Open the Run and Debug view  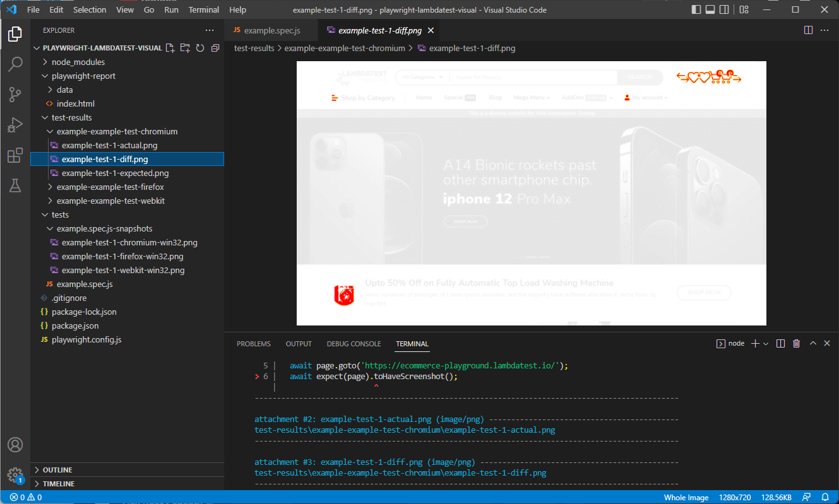tap(15, 125)
